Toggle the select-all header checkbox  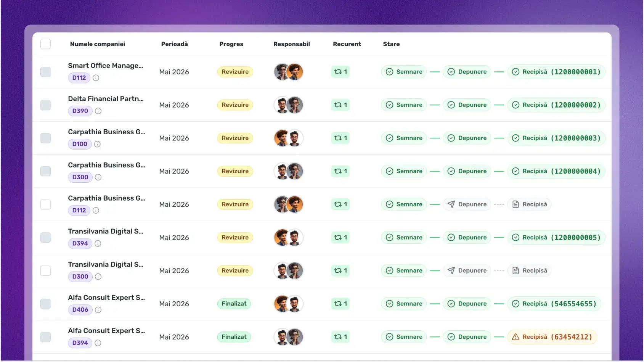[45, 44]
